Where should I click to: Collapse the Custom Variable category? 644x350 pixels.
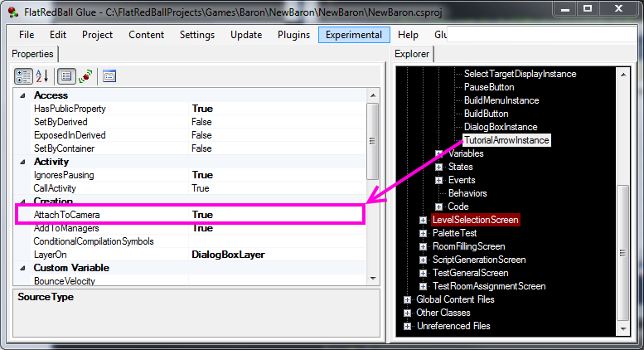(x=22, y=268)
